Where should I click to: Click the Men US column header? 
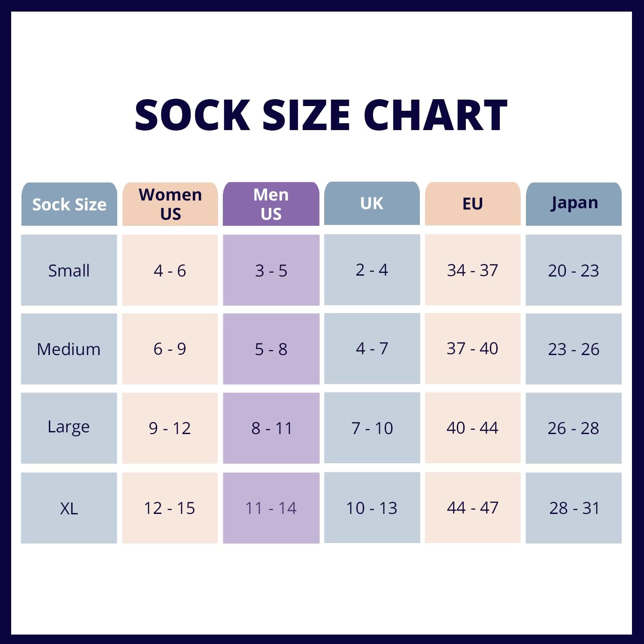pos(271,204)
